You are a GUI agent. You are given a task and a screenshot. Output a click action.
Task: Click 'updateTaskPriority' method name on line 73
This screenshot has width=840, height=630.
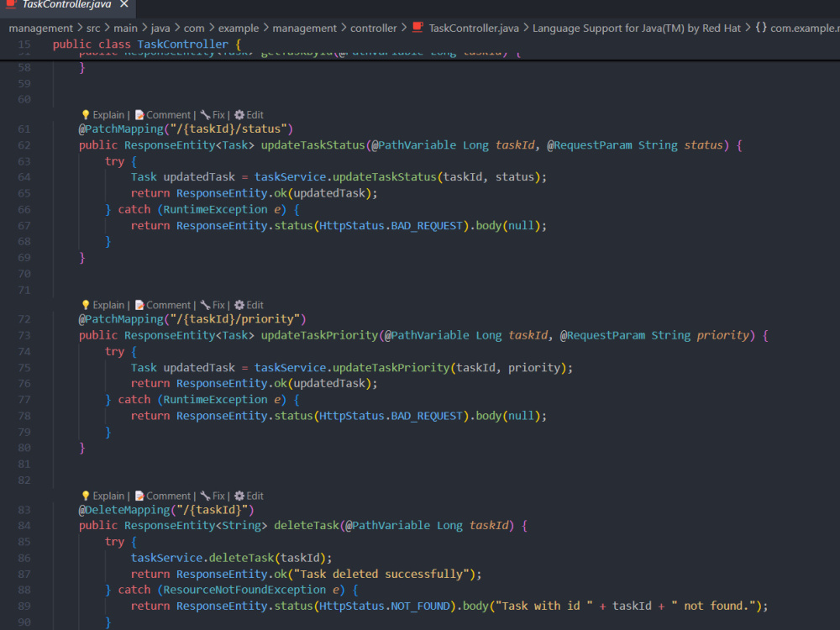[319, 335]
